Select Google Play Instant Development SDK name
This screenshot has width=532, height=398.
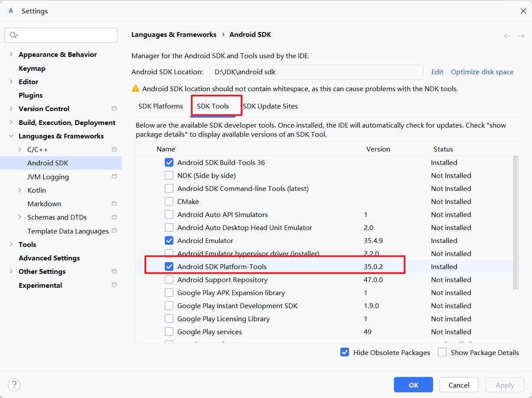point(237,306)
